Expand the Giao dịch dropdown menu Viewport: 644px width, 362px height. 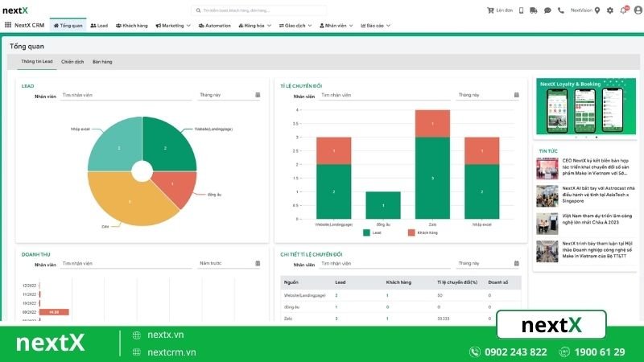pos(295,26)
